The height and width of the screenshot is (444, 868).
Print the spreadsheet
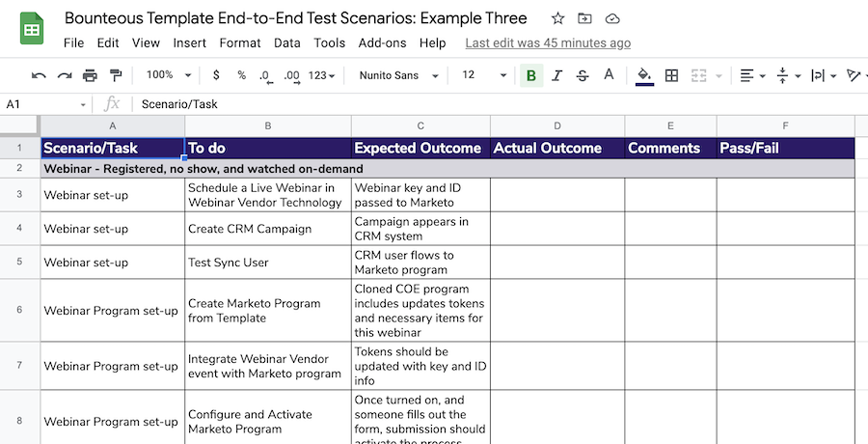[90, 75]
